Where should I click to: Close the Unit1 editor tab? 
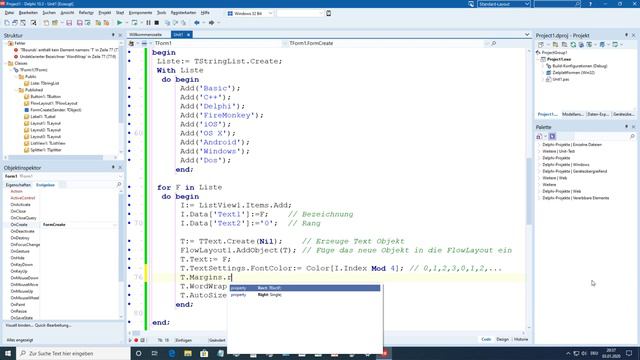coord(188,35)
